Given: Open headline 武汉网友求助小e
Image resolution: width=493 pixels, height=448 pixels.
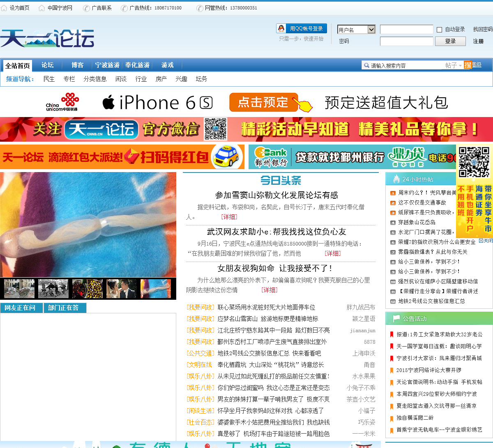Looking at the screenshot, I should (276, 232).
